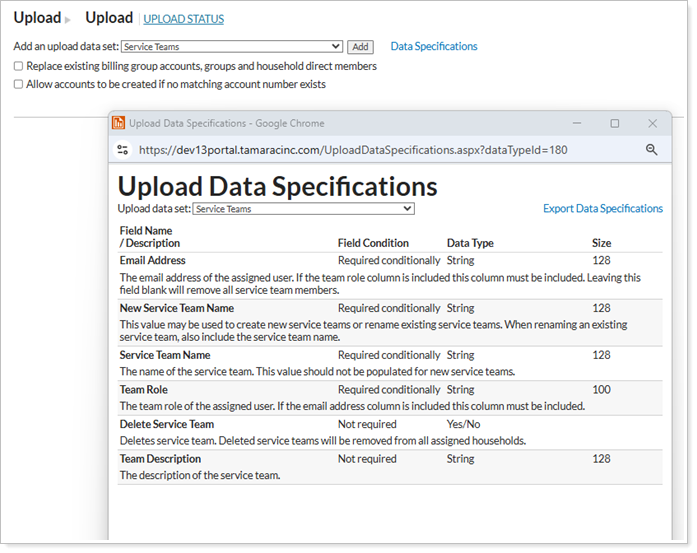The height and width of the screenshot is (553, 697).
Task: Click the Tamarac favicon in popup title bar
Action: tap(118, 123)
